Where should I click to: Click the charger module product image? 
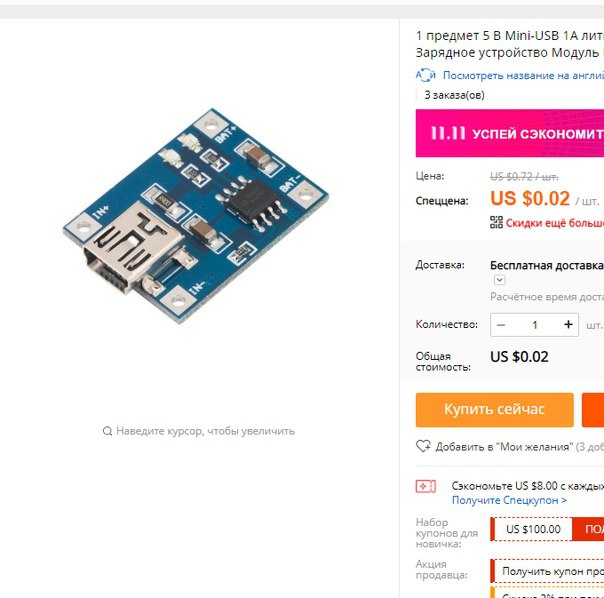click(x=196, y=216)
